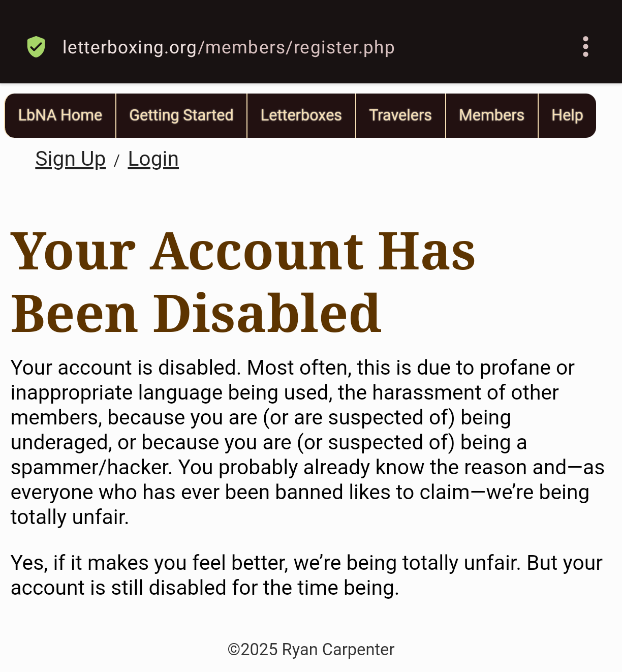Click the 'Your Account Has Been Disabled' heading
622x672 pixels.
pyautogui.click(x=243, y=282)
